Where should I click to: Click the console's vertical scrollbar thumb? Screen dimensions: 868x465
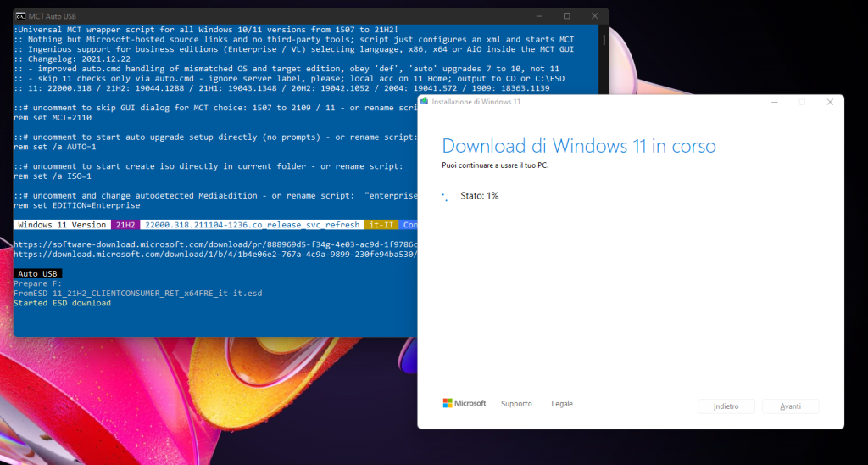pos(604,39)
